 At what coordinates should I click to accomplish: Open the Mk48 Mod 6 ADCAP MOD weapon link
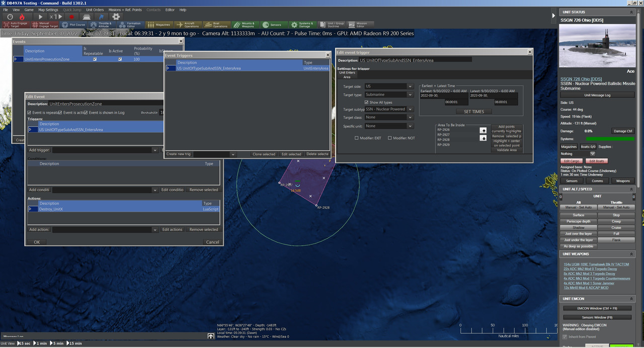point(586,288)
